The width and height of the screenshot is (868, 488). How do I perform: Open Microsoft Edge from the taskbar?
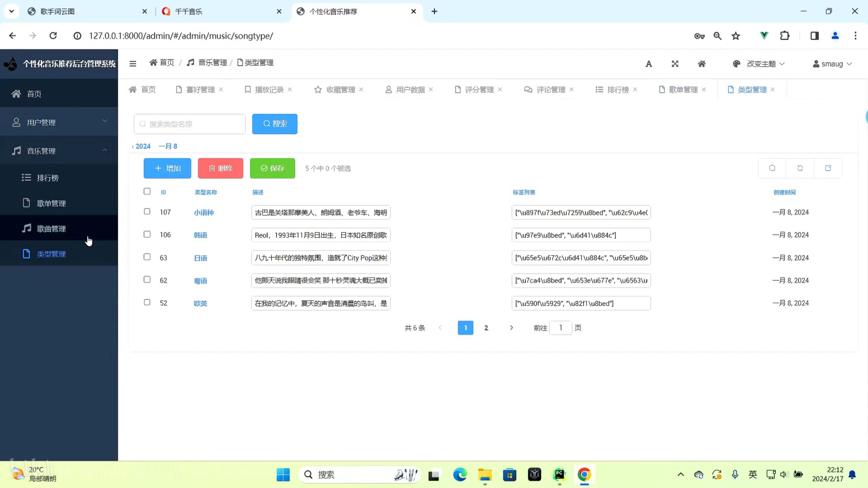460,474
